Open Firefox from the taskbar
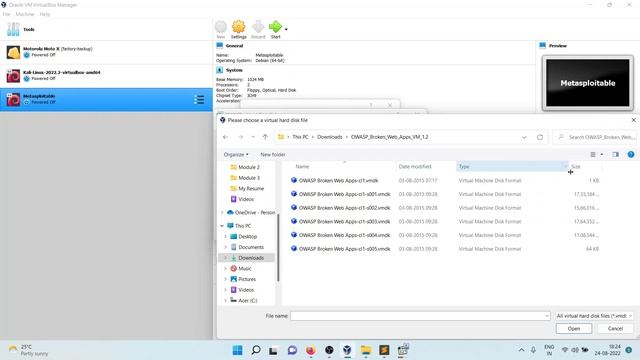Viewport: 640px width, 360px height. 311,350
